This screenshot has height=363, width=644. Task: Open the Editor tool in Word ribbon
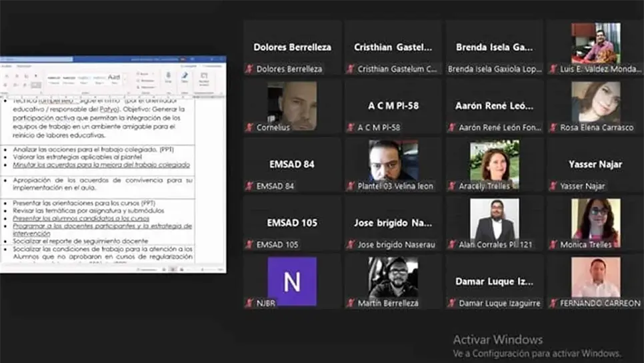[x=185, y=78]
